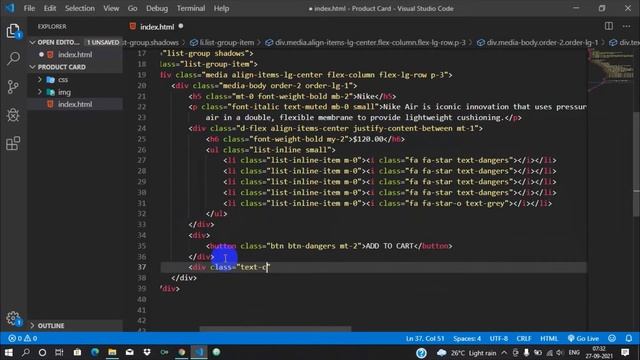Switch to VS Code taskbar icon

tap(199, 352)
